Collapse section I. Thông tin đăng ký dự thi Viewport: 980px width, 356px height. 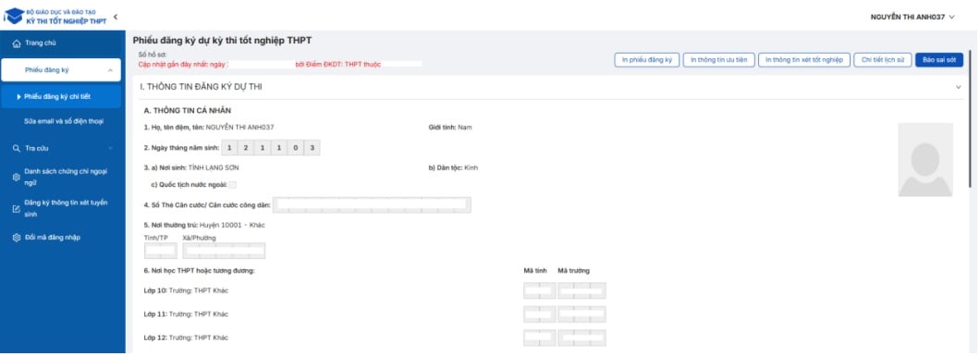pyautogui.click(x=958, y=87)
